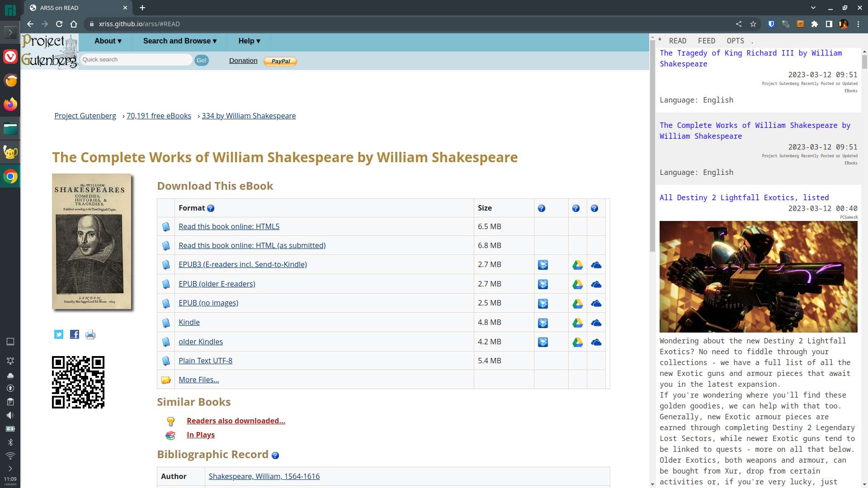Expand the About menu
This screenshot has height=488, width=868.
coord(108,41)
